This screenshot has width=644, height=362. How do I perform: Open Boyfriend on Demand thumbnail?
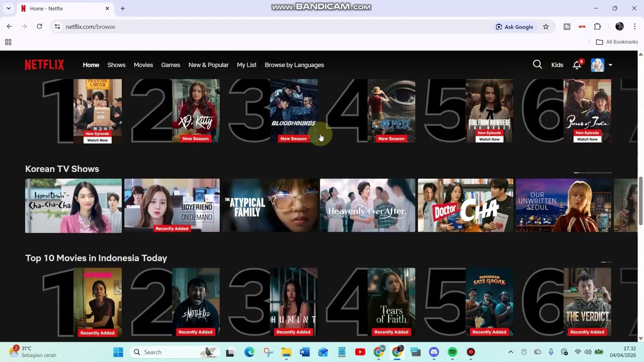[x=172, y=206]
